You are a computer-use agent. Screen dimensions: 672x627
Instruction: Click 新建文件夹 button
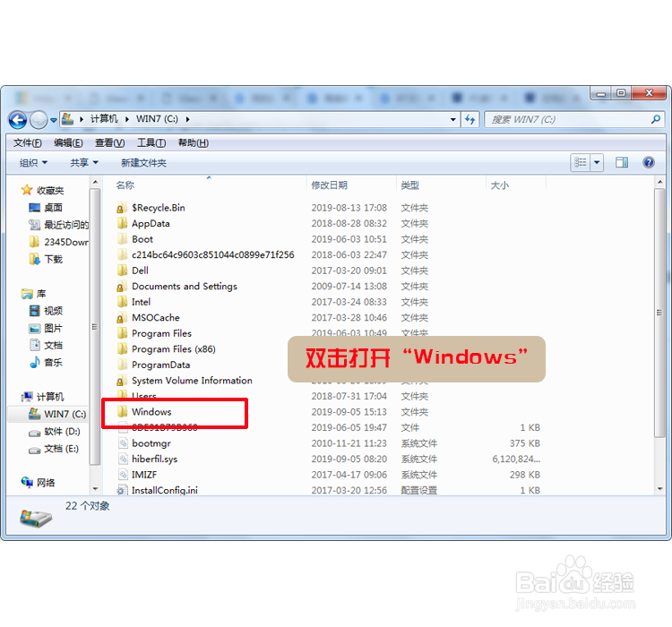(143, 163)
